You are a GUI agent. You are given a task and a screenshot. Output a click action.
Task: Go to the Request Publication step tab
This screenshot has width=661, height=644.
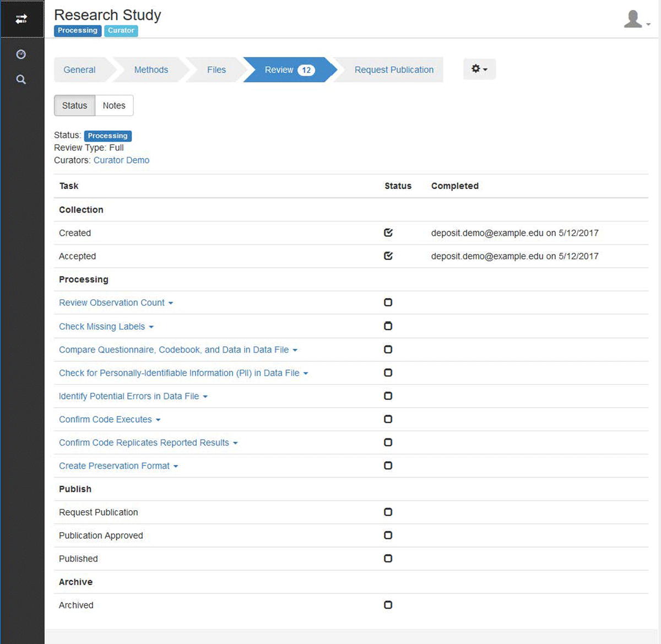coord(393,70)
